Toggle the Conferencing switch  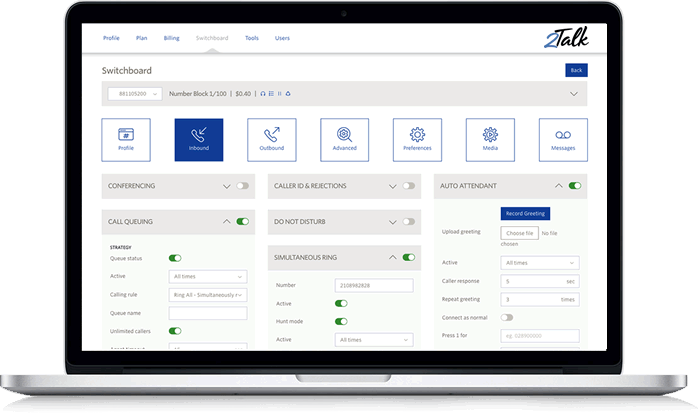(242, 186)
